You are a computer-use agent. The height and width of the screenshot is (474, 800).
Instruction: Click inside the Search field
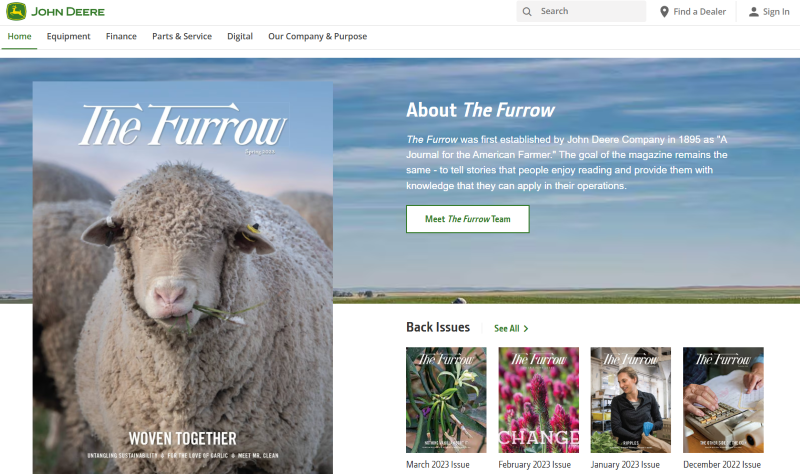[581, 11]
